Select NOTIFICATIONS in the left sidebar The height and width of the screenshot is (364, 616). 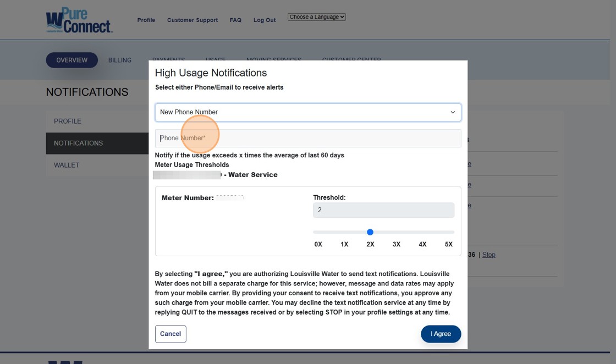pyautogui.click(x=79, y=143)
